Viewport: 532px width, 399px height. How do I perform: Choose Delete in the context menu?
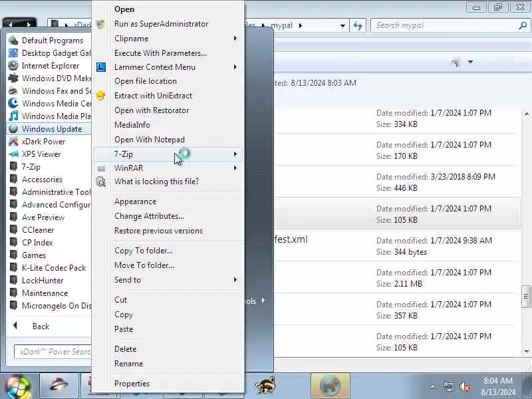tap(168, 349)
